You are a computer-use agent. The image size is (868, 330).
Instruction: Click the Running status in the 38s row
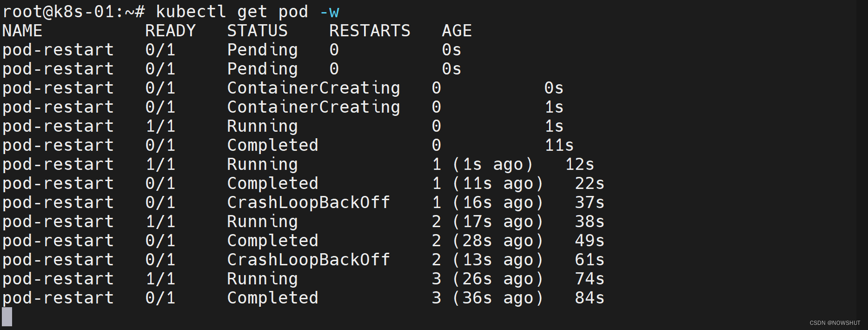262,222
